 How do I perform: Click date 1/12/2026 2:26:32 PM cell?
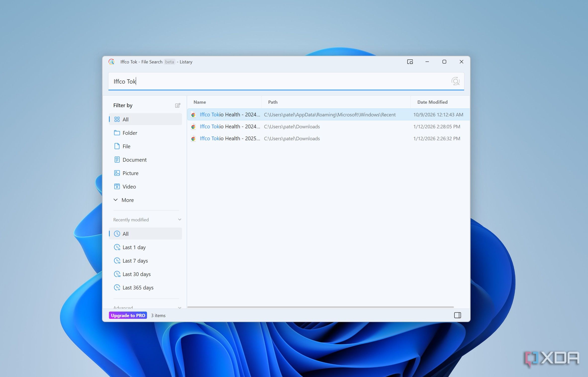(x=437, y=139)
